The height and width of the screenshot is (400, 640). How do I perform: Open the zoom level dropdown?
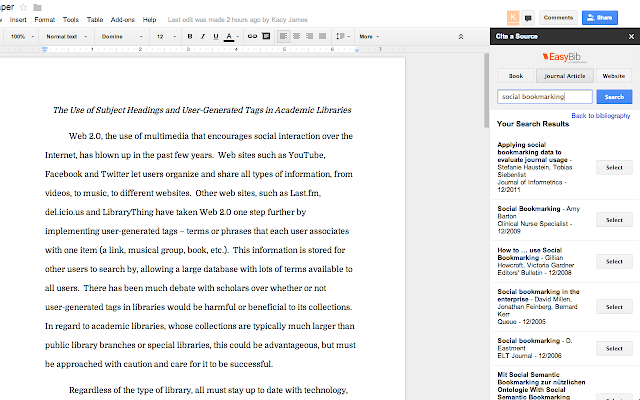(x=20, y=36)
